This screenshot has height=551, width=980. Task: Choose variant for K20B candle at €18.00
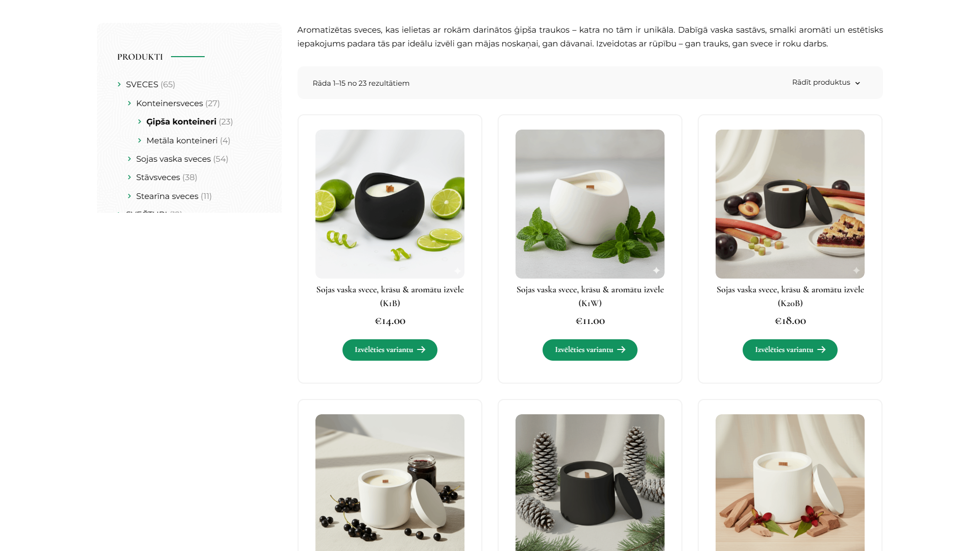(x=790, y=350)
